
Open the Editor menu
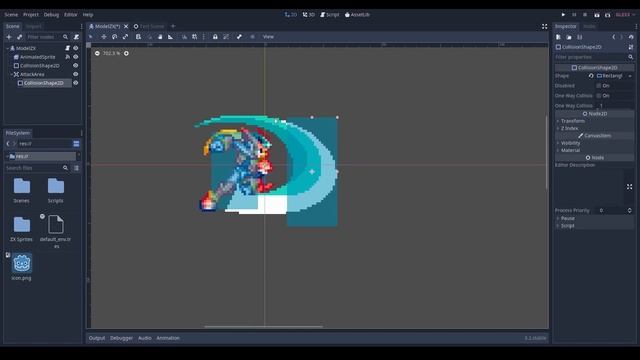70,15
